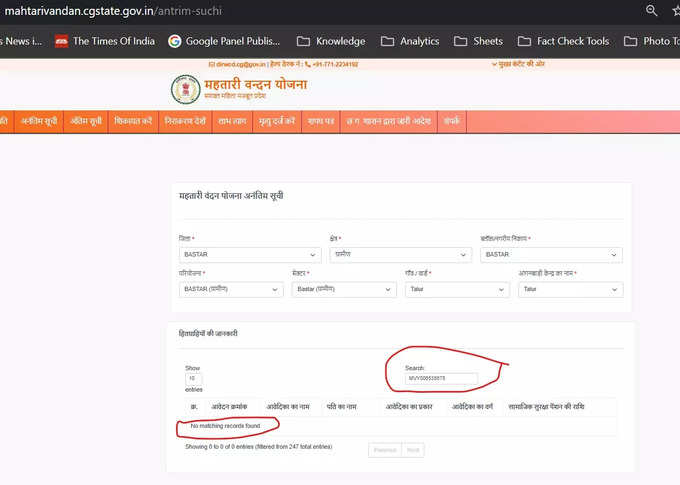Click the bookmark star icon in address bar
This screenshot has width=680, height=485.
pos(677,11)
